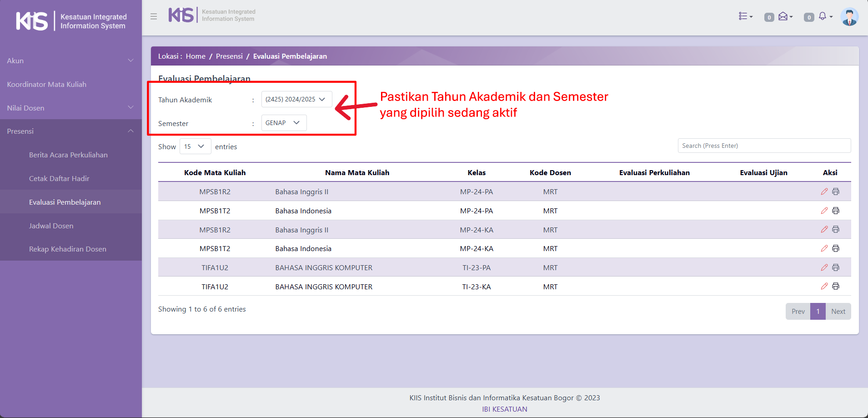Click the Home breadcrumb link

coord(196,56)
